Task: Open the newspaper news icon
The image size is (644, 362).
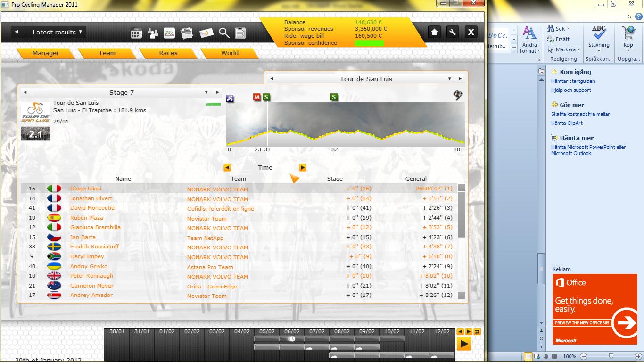Action: click(x=187, y=33)
